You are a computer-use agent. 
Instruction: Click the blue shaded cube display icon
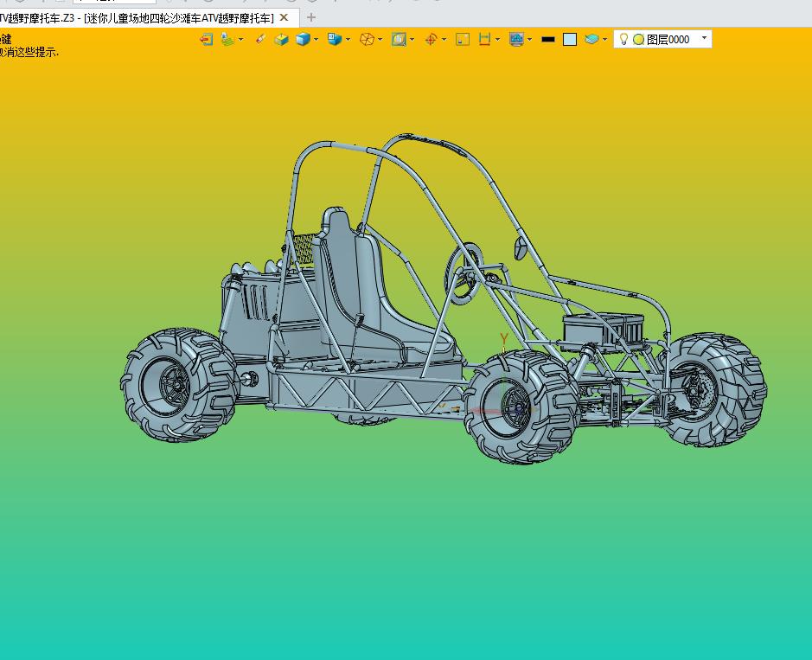[x=303, y=40]
